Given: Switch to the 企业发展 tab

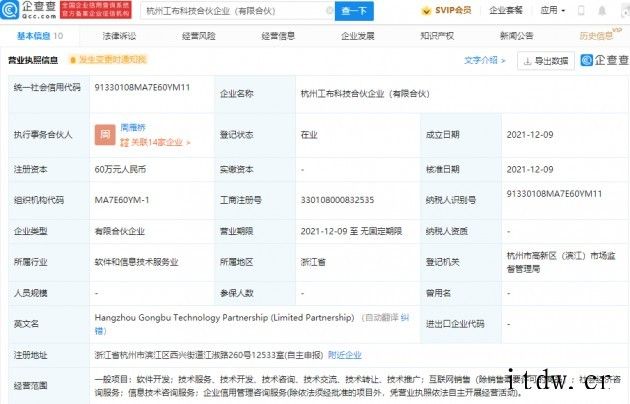Looking at the screenshot, I should [x=358, y=36].
